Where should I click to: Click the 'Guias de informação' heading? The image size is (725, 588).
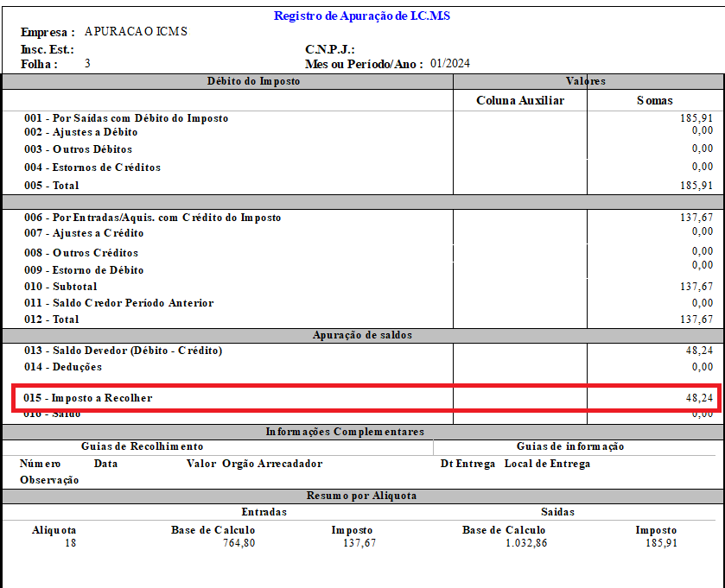(x=570, y=446)
